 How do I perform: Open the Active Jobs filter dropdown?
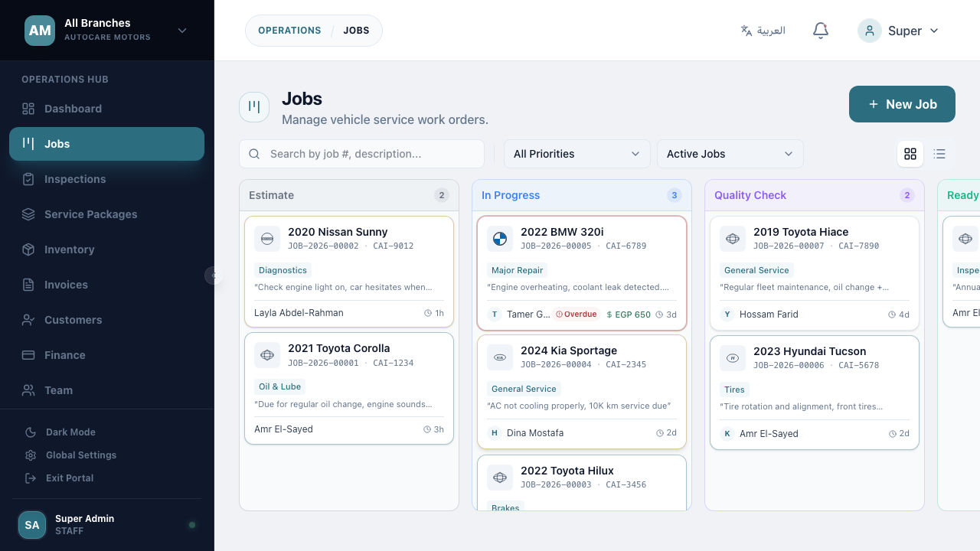click(x=730, y=154)
